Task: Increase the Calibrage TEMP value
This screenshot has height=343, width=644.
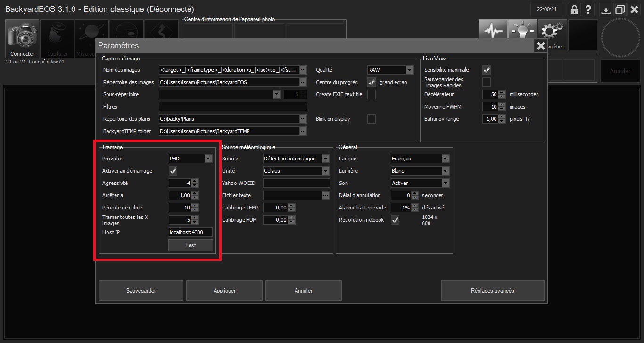Action: pyautogui.click(x=291, y=206)
